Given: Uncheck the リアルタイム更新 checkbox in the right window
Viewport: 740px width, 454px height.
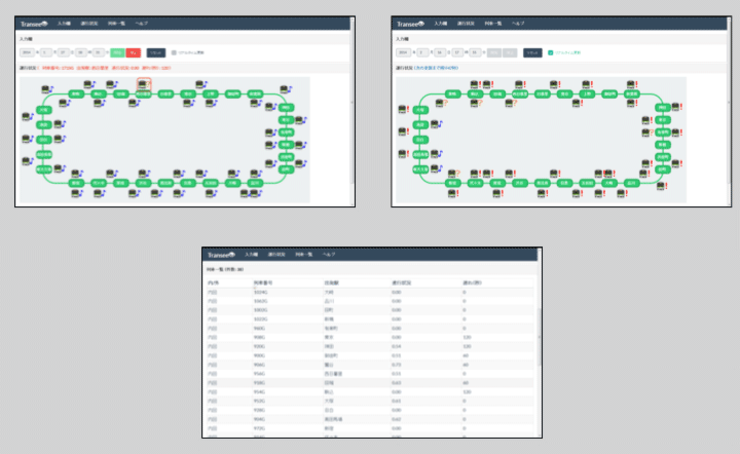Looking at the screenshot, I should coord(550,52).
